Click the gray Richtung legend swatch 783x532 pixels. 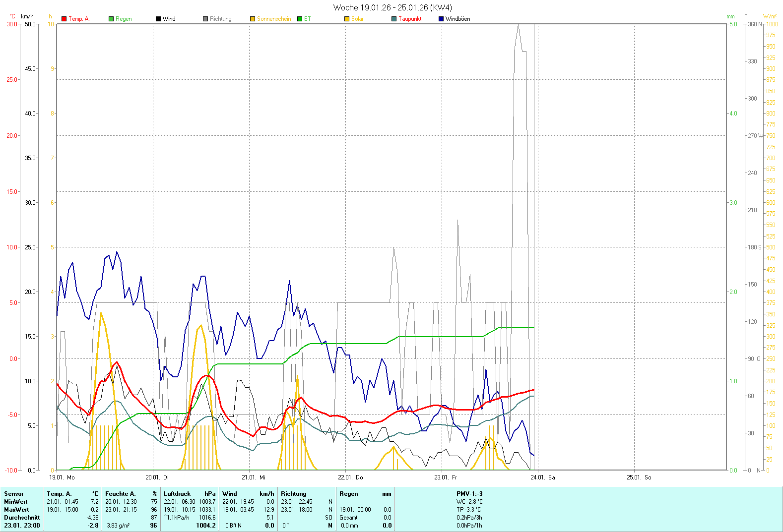pos(205,19)
